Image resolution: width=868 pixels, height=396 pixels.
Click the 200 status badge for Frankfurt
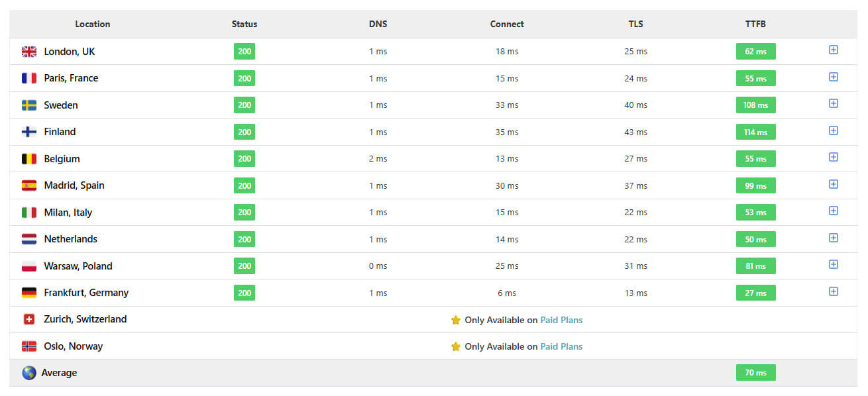244,293
